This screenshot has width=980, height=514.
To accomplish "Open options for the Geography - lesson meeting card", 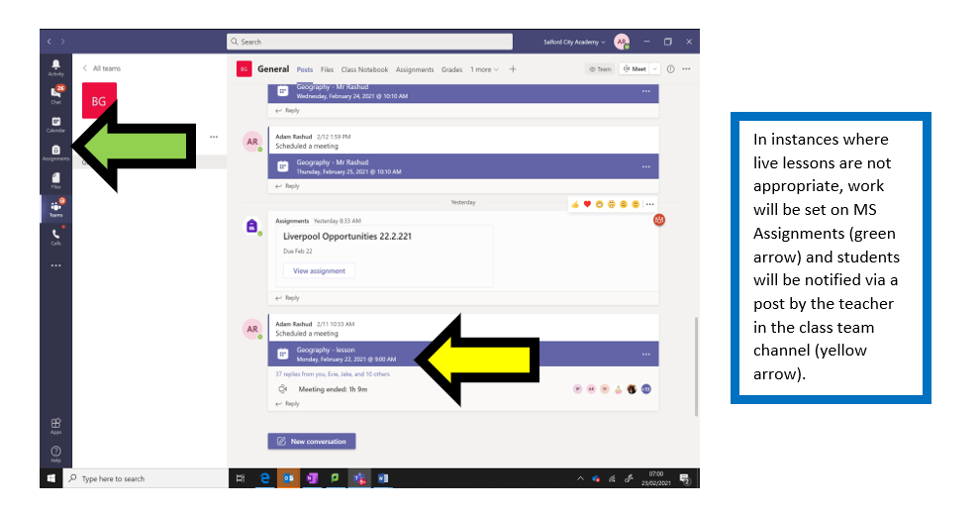I will click(x=645, y=354).
